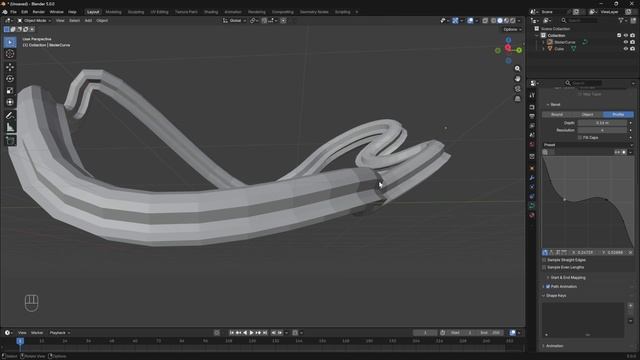Play the animation forward
Viewport: 640px width, 360px height.
point(251,333)
